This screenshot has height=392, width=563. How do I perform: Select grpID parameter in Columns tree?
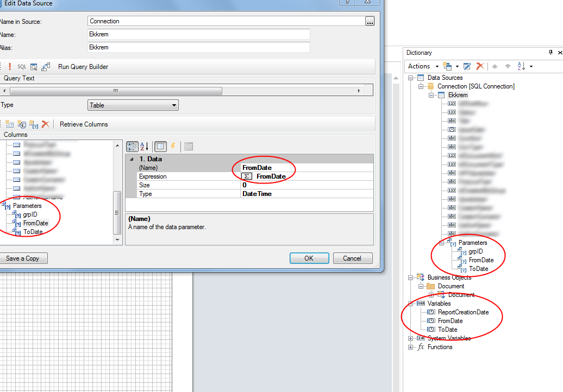pos(30,214)
